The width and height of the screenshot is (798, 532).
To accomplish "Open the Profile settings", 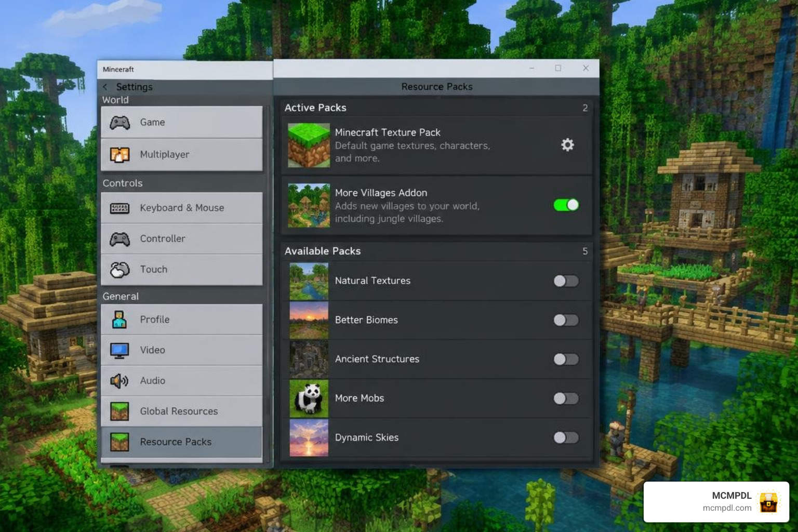I will pyautogui.click(x=182, y=320).
